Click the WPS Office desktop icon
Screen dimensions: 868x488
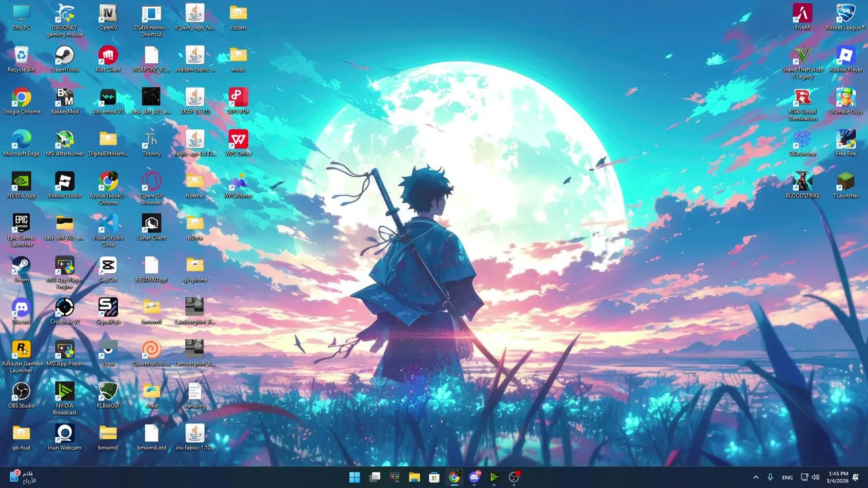[x=238, y=144]
